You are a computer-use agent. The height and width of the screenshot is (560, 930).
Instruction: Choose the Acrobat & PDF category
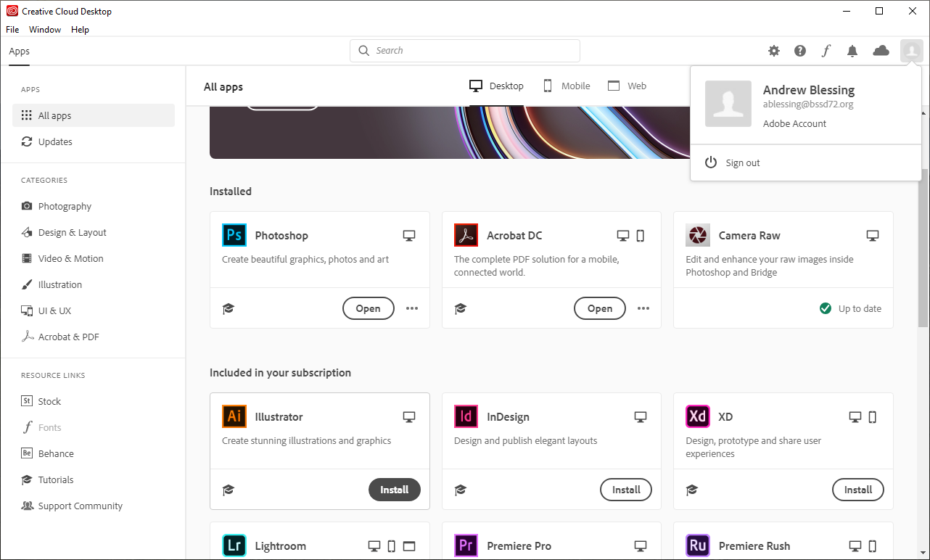click(94, 337)
